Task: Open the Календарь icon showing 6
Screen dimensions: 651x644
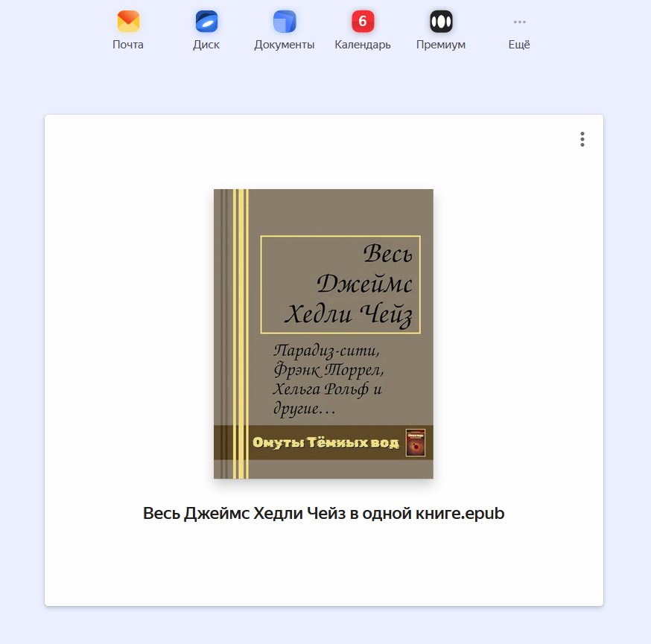Action: [x=363, y=22]
